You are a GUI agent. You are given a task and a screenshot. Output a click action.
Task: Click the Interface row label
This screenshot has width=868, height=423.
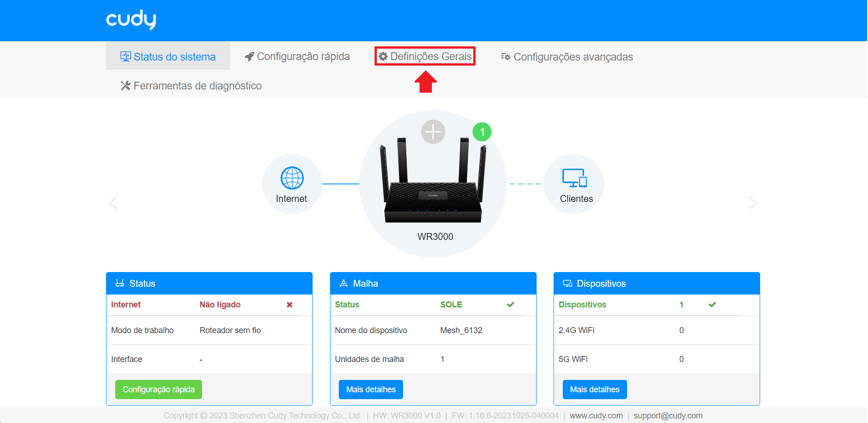(x=127, y=359)
